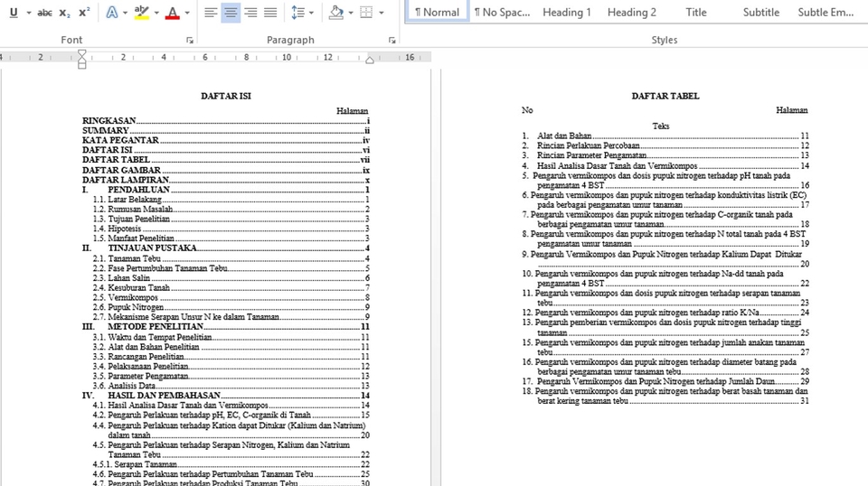Click table entry 12 about ratio K/Na

click(x=665, y=313)
